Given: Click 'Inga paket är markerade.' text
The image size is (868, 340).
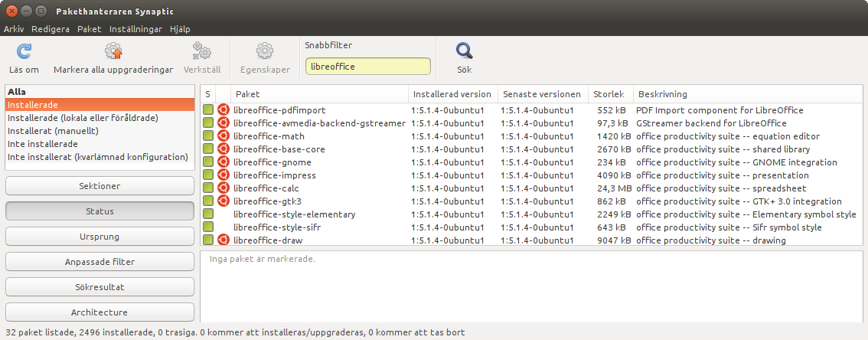Looking at the screenshot, I should pyautogui.click(x=263, y=259).
